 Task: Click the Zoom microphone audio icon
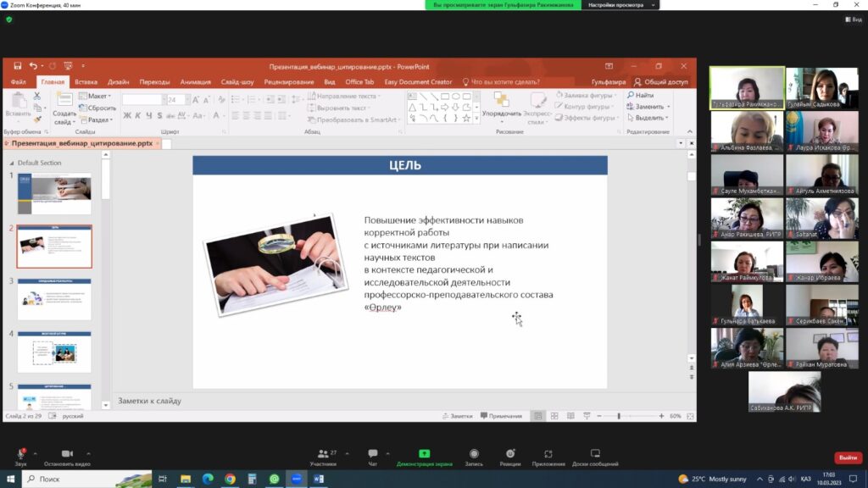tap(20, 454)
